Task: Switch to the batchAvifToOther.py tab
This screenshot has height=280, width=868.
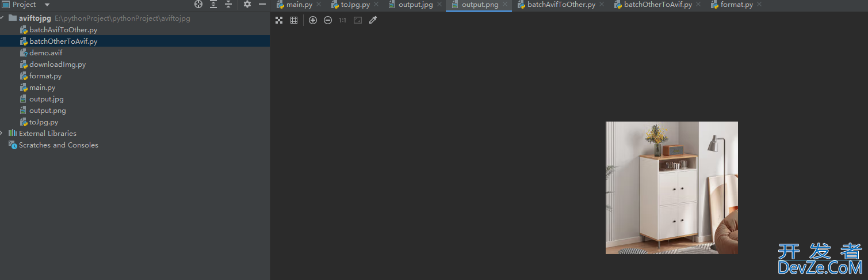Action: click(x=561, y=5)
